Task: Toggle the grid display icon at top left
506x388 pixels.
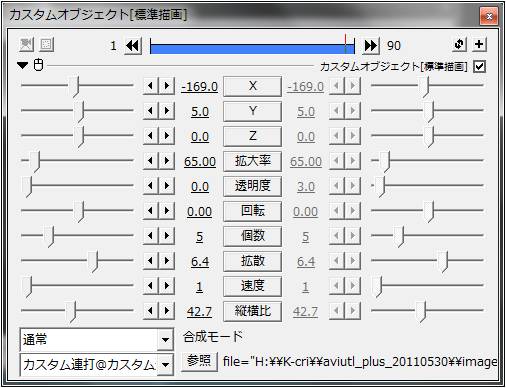Action: [46, 44]
